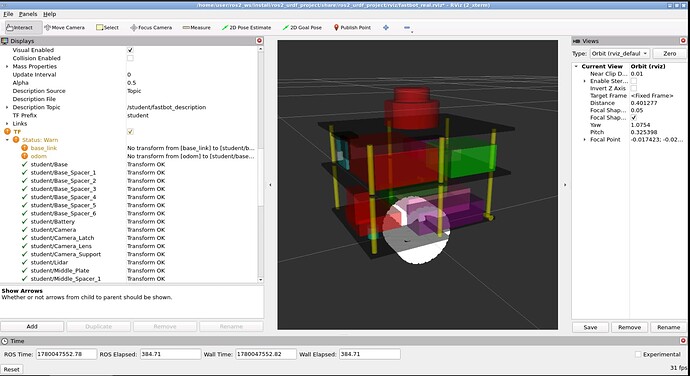
Task: Click the Yaw value 1.0754
Action: click(x=640, y=125)
